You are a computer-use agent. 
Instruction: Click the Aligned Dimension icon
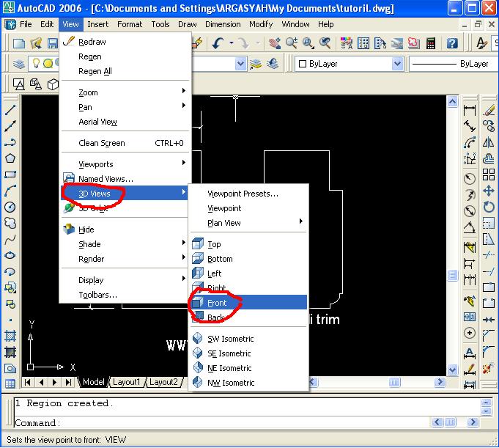[x=470, y=126]
